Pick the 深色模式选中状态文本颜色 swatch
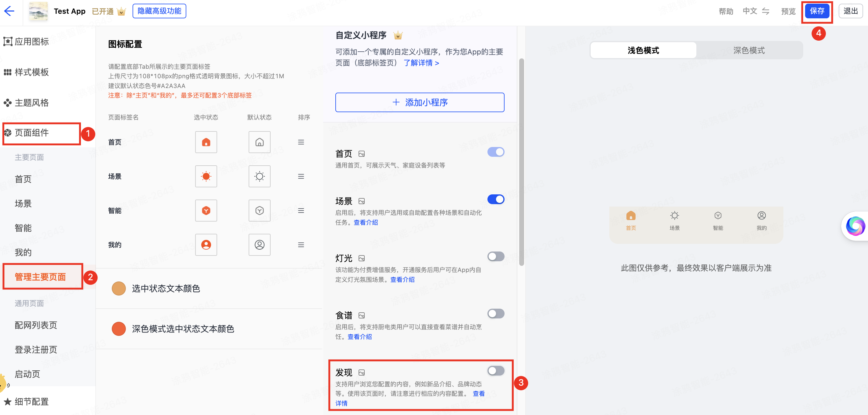Image resolution: width=868 pixels, height=415 pixels. [x=119, y=329]
